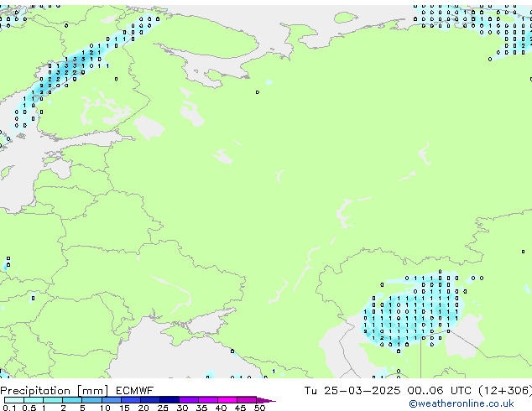Select the '(12+306)' forecast run text

(x=505, y=391)
